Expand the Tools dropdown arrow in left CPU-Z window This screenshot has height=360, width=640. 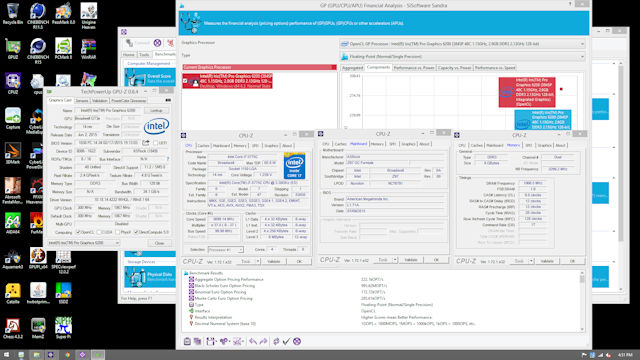tap(258, 261)
